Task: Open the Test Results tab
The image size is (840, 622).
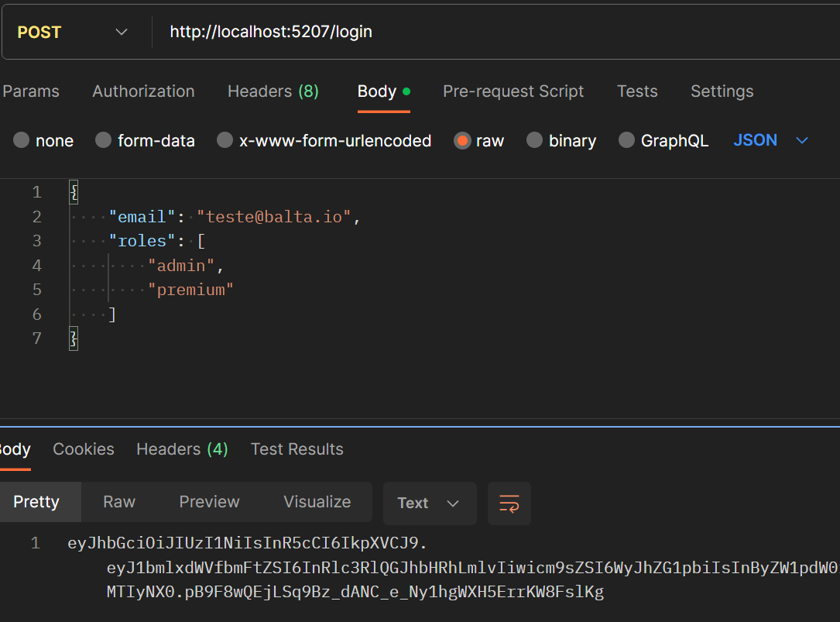Action: [297, 448]
